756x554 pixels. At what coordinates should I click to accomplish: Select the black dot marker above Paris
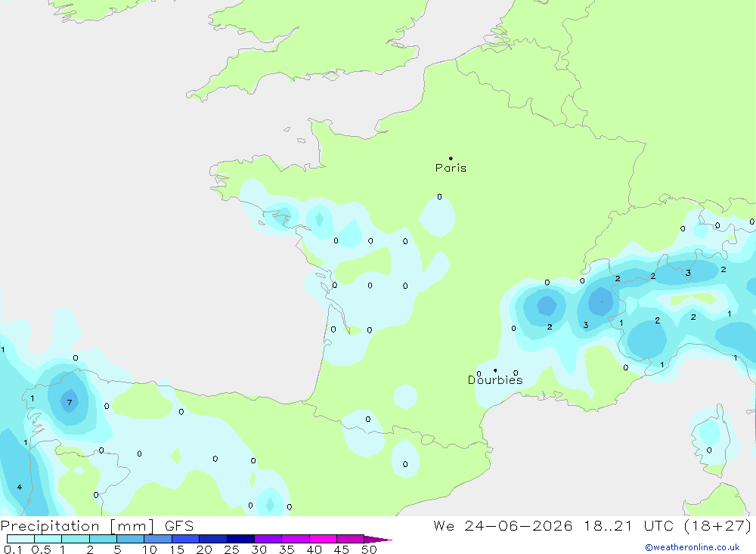[x=451, y=158]
